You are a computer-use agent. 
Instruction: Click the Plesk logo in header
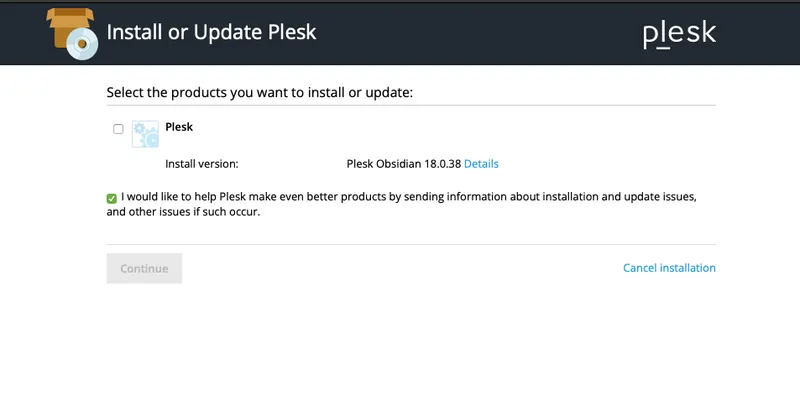(679, 34)
